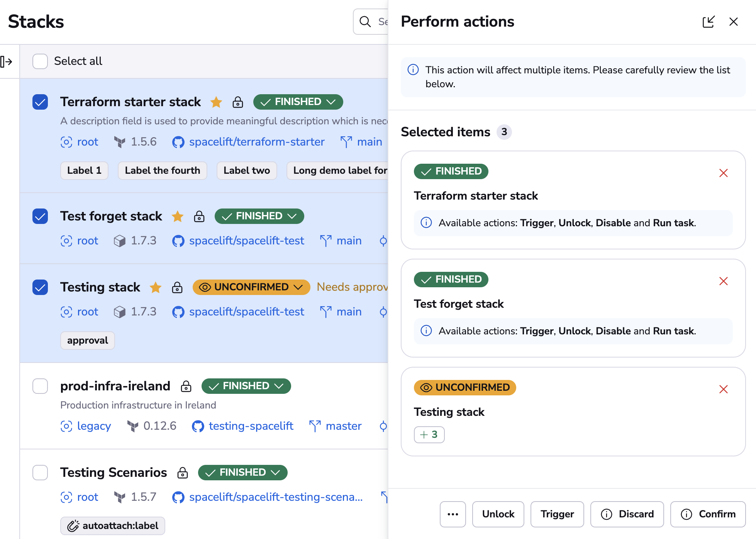
Task: Click the root space icon on Terraform starter stack
Action: tap(66, 142)
